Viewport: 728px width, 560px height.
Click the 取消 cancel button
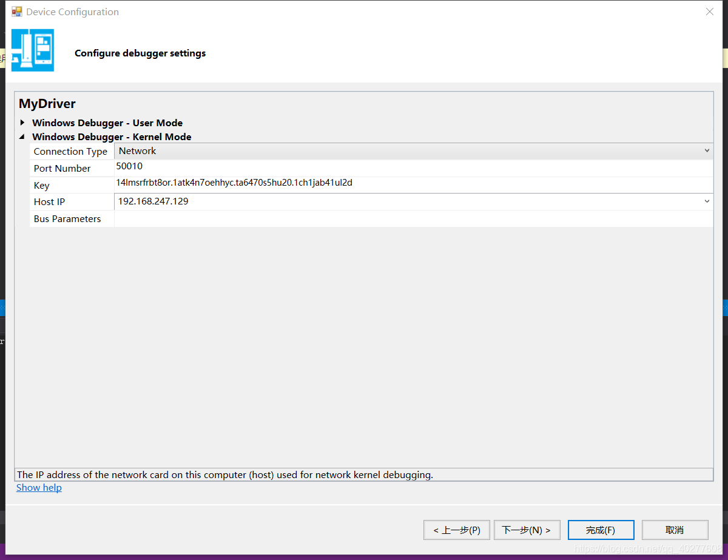point(675,530)
